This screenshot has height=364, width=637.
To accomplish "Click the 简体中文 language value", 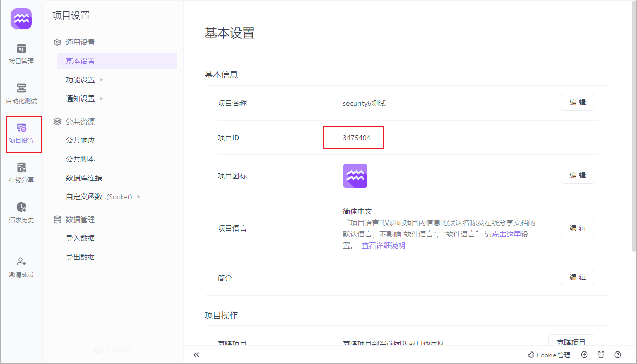I will [357, 211].
